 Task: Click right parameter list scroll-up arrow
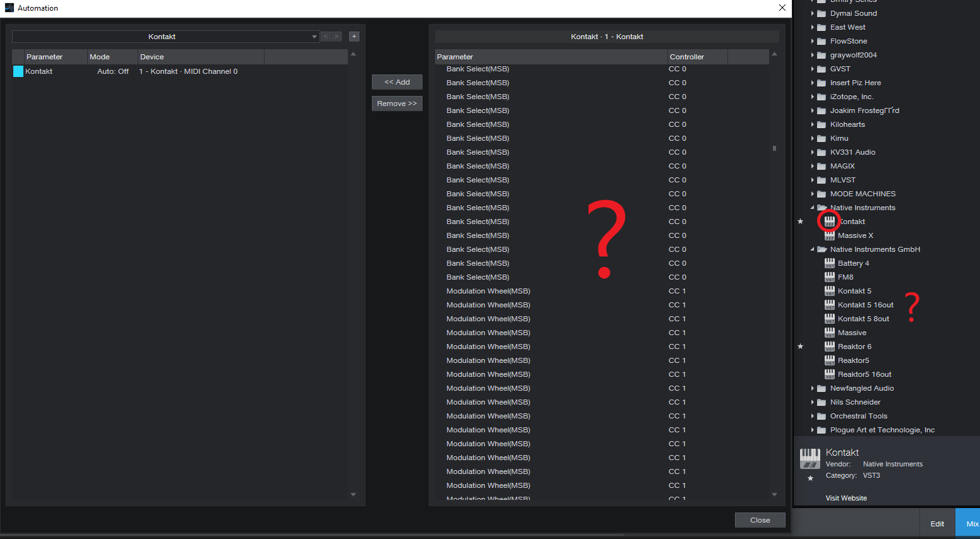click(774, 54)
